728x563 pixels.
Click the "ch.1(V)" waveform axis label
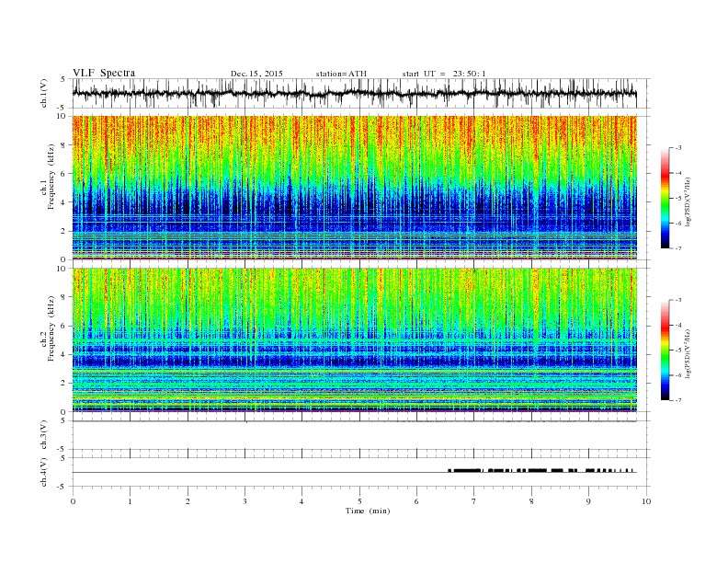pyautogui.click(x=43, y=93)
